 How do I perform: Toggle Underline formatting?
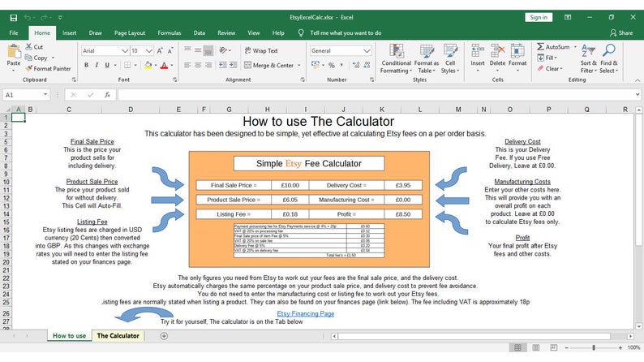click(x=107, y=65)
